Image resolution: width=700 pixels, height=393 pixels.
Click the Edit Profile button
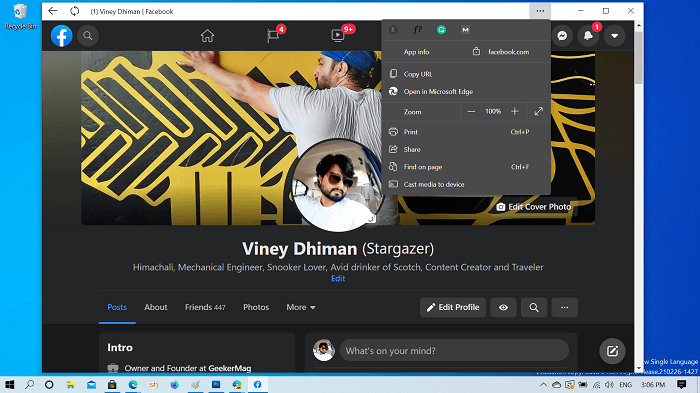point(453,307)
